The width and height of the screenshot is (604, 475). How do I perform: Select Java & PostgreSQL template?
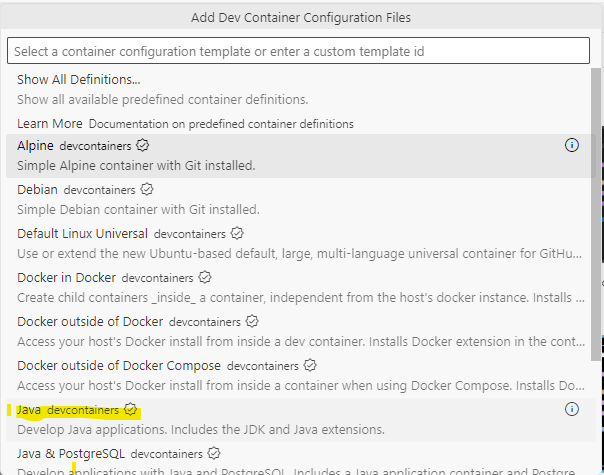coord(300,459)
